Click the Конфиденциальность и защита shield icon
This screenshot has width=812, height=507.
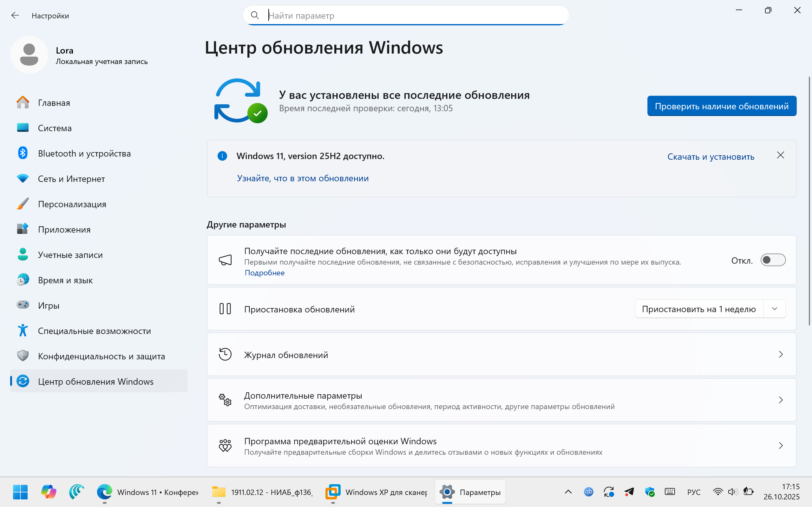click(23, 356)
